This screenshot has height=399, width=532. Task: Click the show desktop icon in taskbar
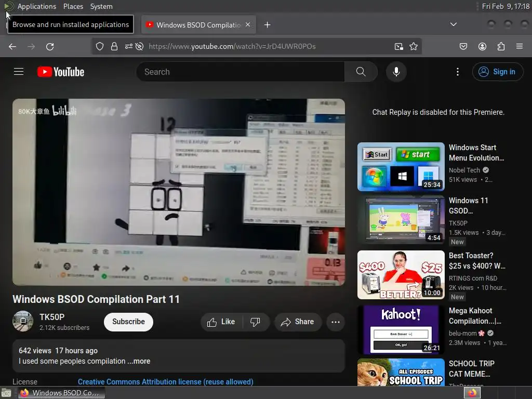coord(6,393)
